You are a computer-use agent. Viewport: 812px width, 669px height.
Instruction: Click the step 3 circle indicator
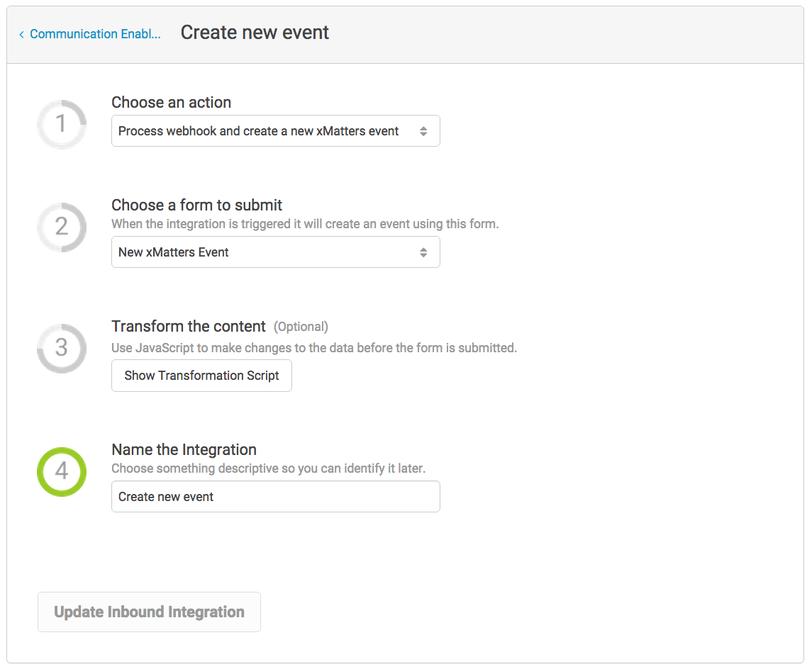62,348
